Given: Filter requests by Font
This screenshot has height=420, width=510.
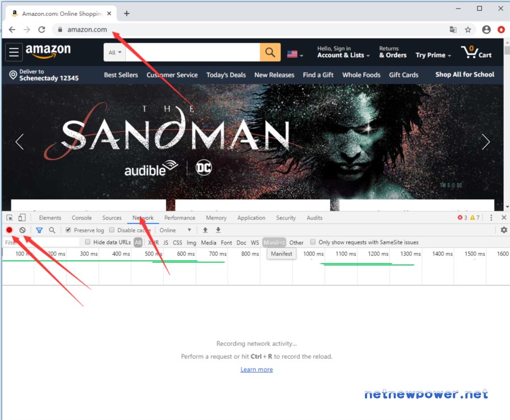Looking at the screenshot, I should [226, 243].
